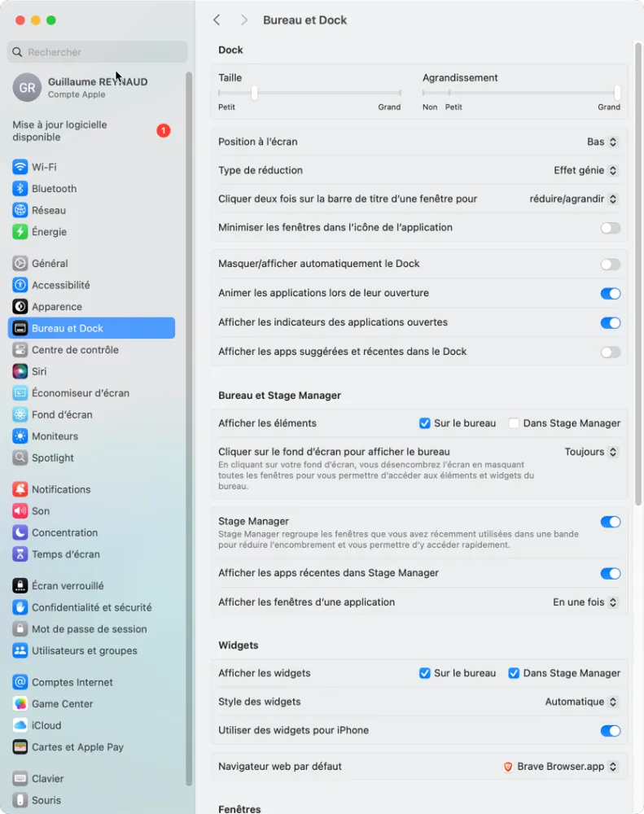Viewport: 644px width, 814px height.
Task: Click the Centre de contrôle icon
Action: click(20, 350)
